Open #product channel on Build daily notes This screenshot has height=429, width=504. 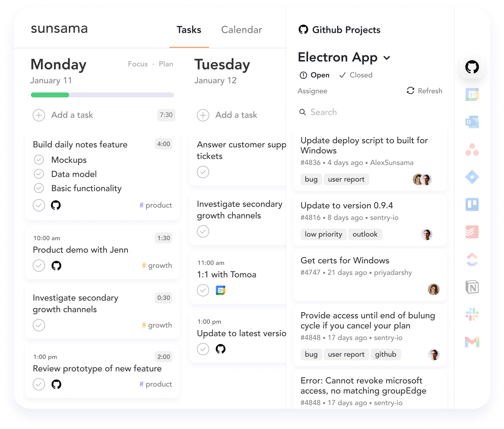pos(156,205)
